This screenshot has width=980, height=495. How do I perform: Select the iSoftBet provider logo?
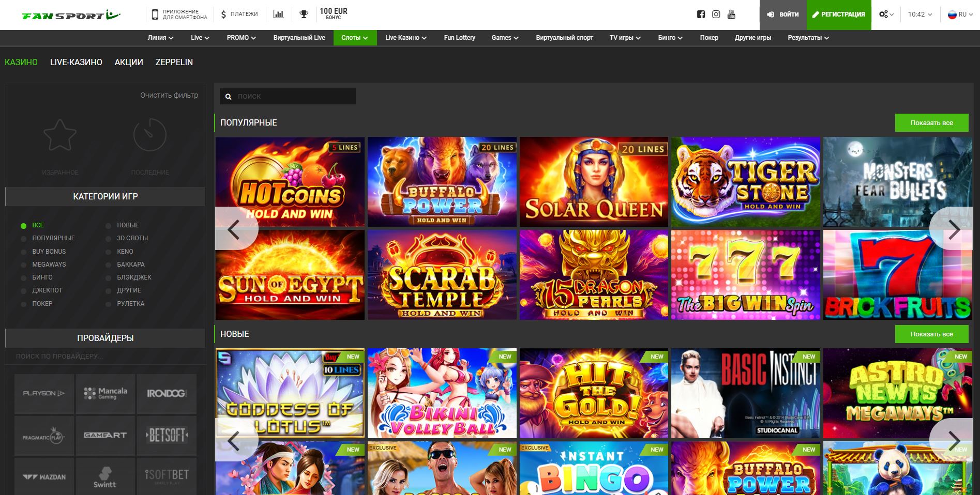tap(167, 477)
